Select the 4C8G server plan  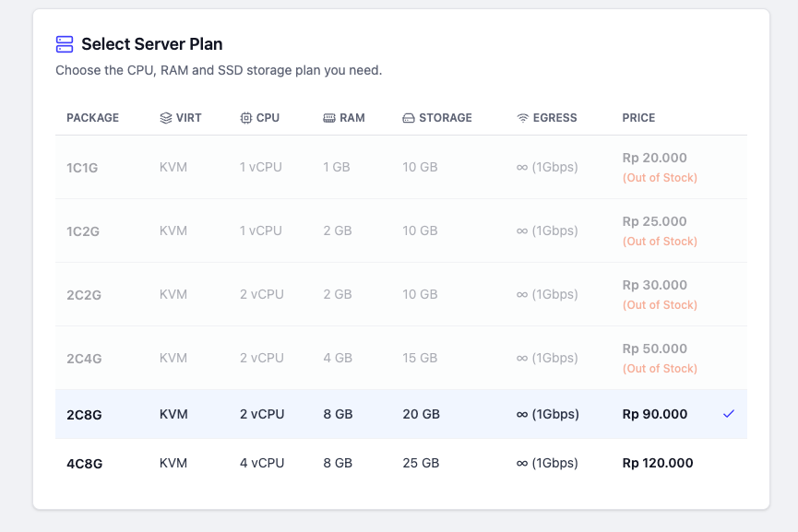pyautogui.click(x=401, y=464)
